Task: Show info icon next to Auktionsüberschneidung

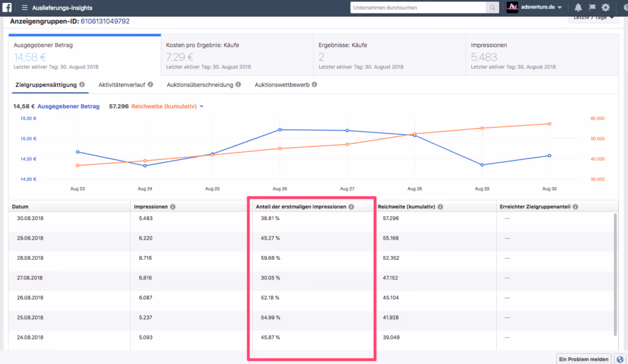Action: tap(239, 85)
